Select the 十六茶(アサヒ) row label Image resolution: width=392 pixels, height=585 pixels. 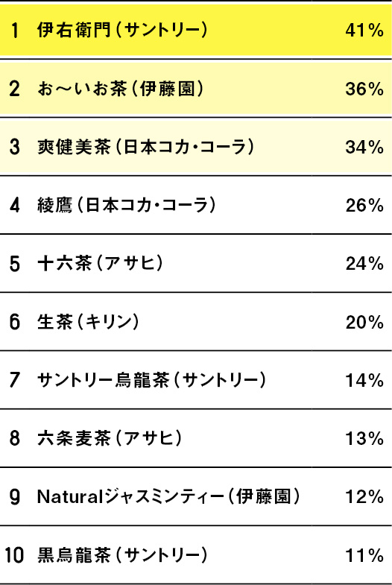(100, 264)
